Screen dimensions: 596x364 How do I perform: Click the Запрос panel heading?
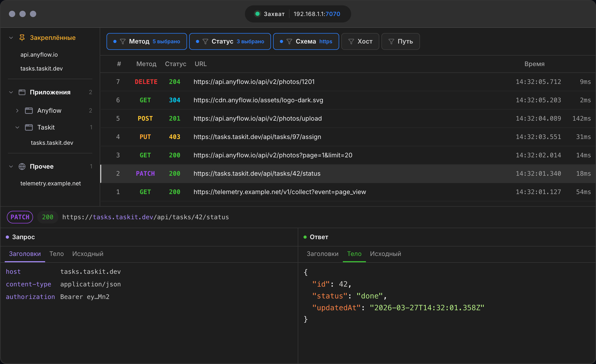[23, 237]
